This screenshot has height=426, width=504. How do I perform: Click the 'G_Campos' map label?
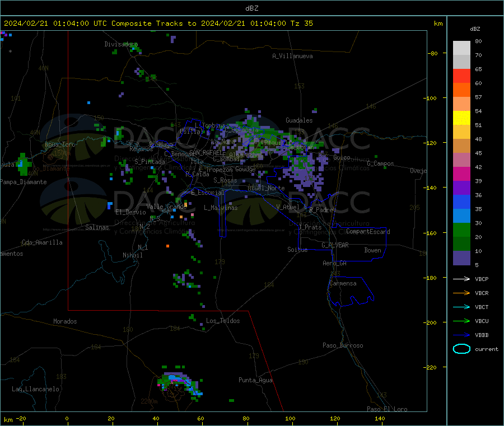point(380,163)
